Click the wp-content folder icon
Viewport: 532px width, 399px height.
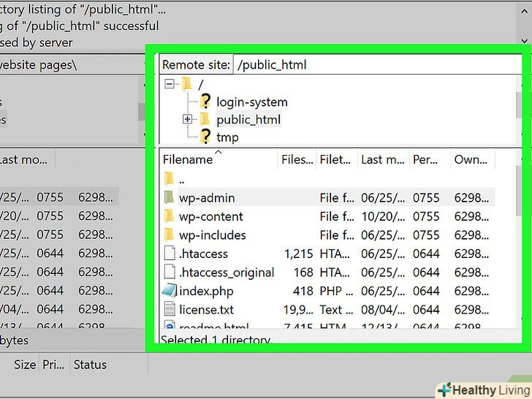point(169,216)
